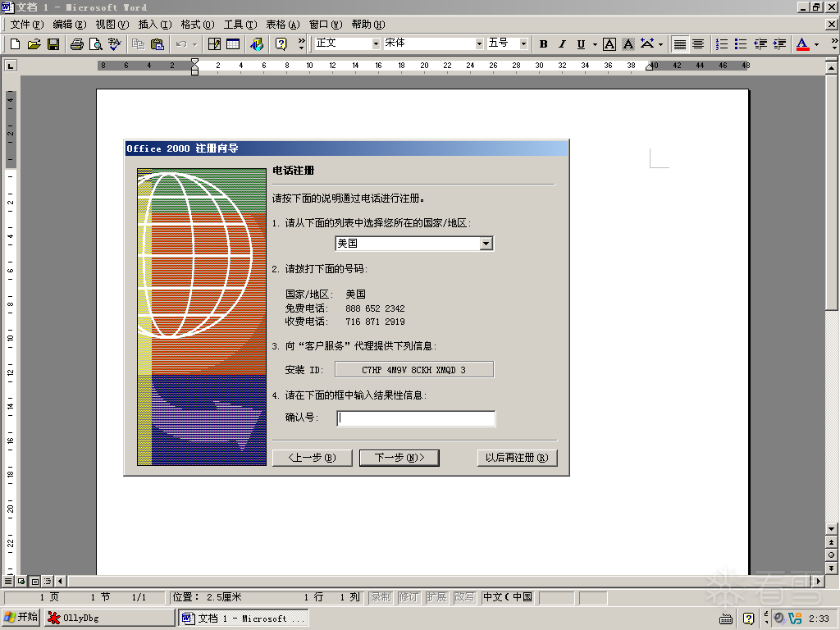Expand the undo history dropdown arrow
This screenshot has width=840, height=630.
point(194,44)
